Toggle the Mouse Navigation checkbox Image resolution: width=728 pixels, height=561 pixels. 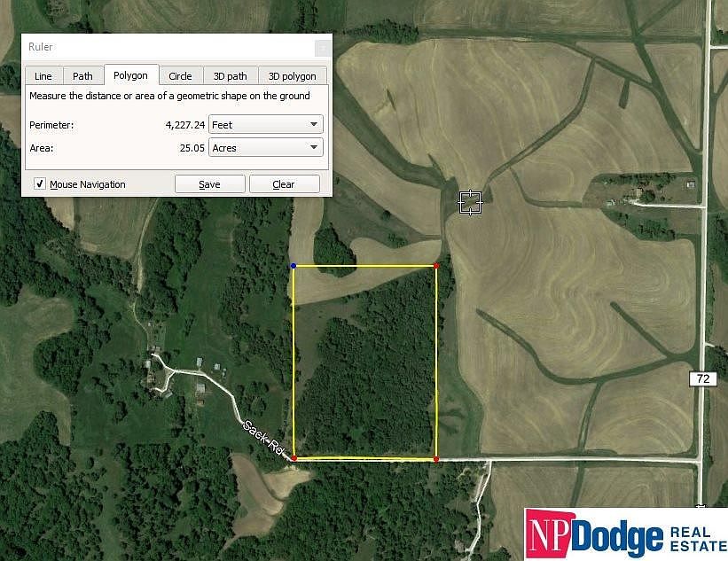pyautogui.click(x=40, y=183)
